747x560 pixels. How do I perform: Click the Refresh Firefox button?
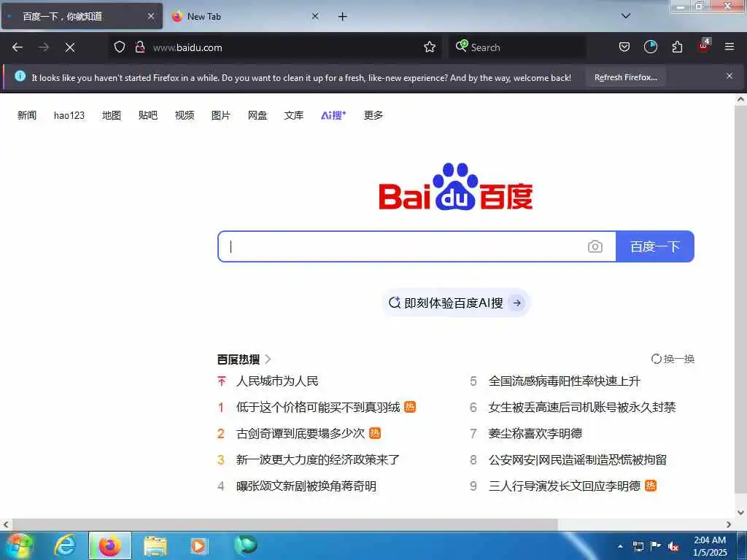(x=625, y=77)
